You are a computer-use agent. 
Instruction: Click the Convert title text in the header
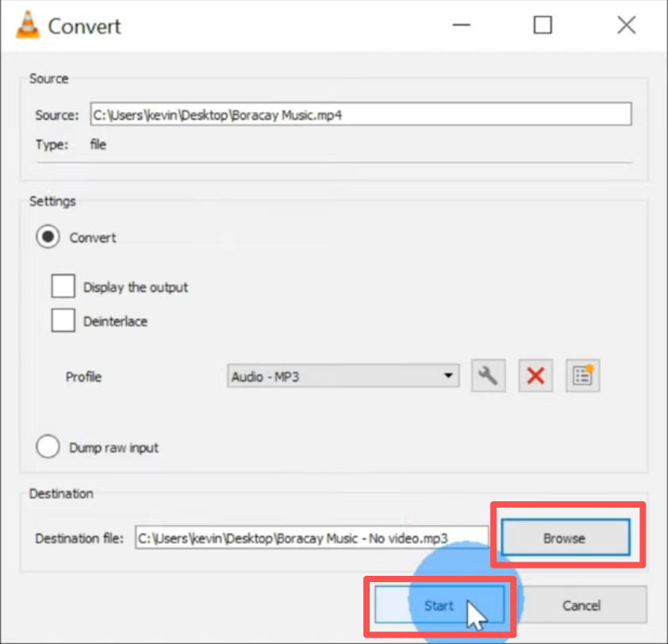tap(84, 26)
